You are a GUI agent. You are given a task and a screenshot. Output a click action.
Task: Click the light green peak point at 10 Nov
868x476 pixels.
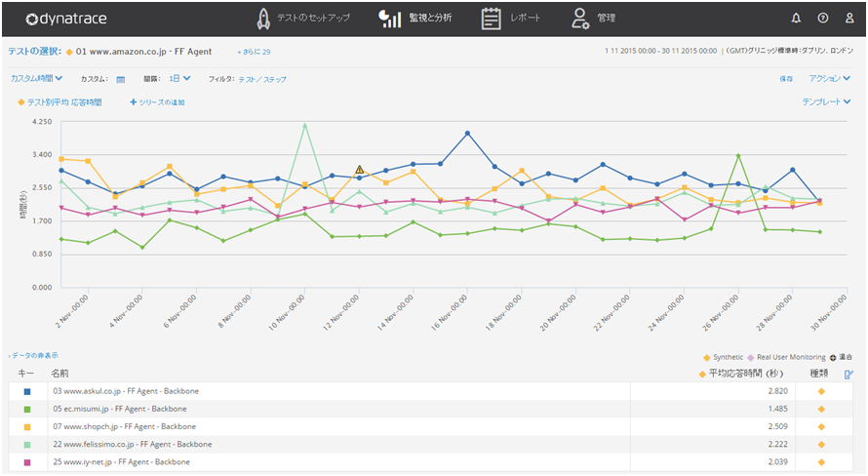[305, 125]
